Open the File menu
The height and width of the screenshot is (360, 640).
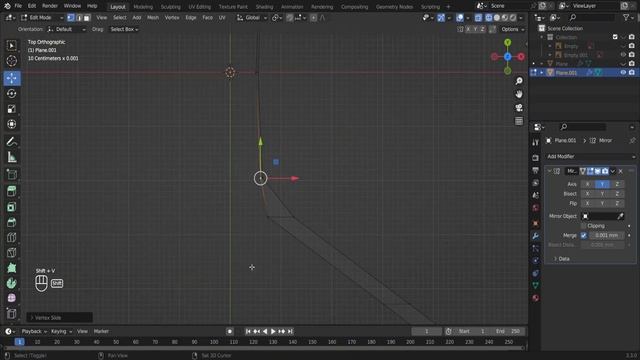(18, 6)
